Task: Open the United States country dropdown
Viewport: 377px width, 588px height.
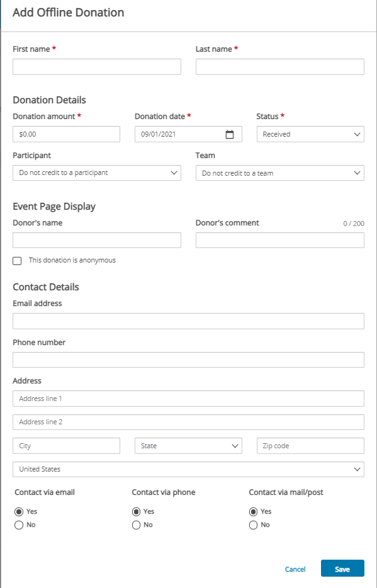Action: coord(189,469)
